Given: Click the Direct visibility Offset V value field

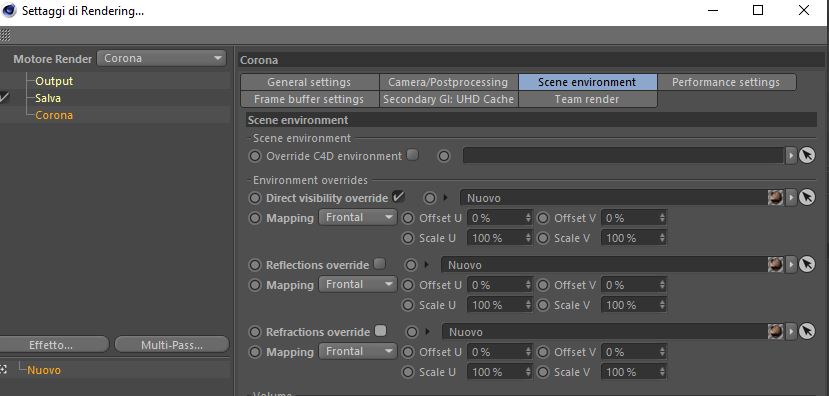Looking at the screenshot, I should click(633, 217).
